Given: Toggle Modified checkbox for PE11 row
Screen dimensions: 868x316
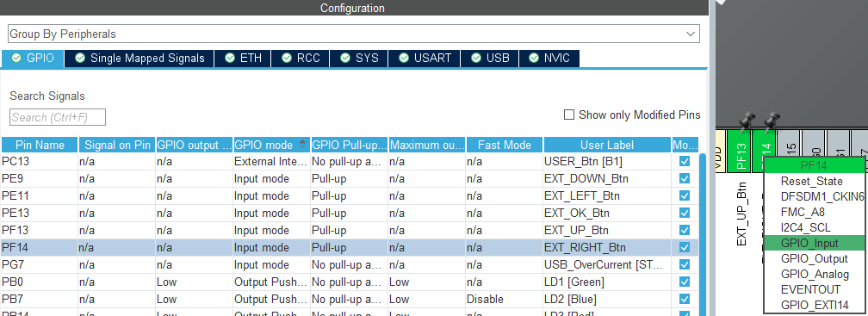Looking at the screenshot, I should [685, 196].
